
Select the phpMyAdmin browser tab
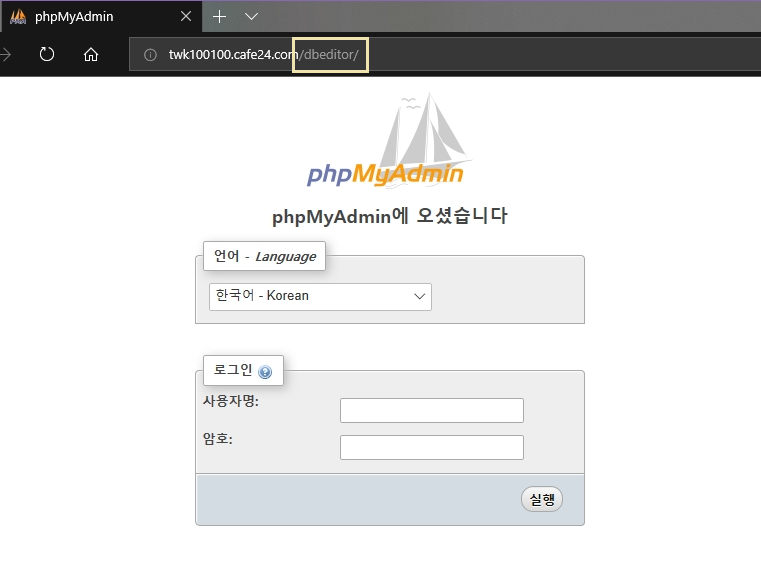[101, 16]
